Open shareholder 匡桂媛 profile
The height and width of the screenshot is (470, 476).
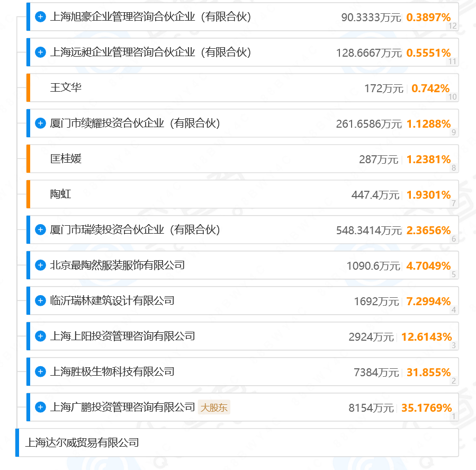point(66,159)
